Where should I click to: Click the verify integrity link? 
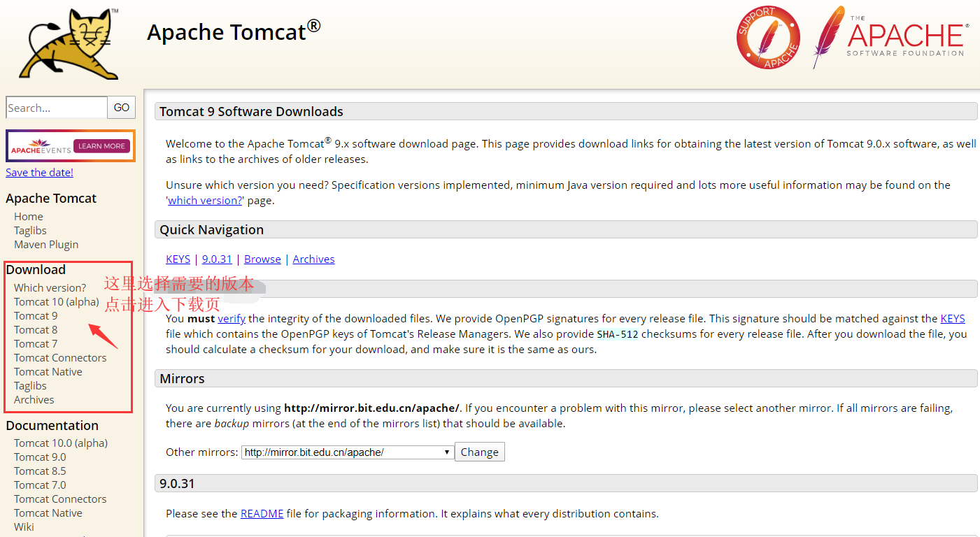click(231, 318)
